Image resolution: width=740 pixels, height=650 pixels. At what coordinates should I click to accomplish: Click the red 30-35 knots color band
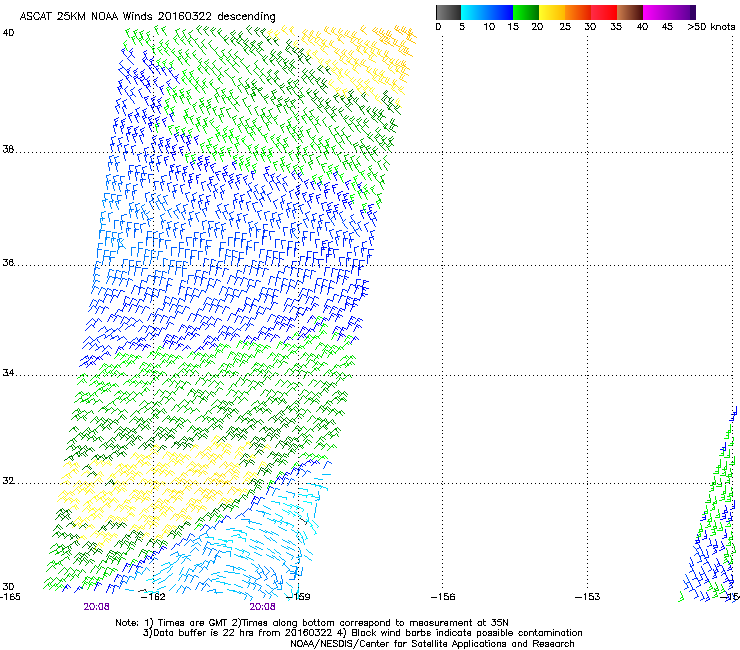point(604,12)
